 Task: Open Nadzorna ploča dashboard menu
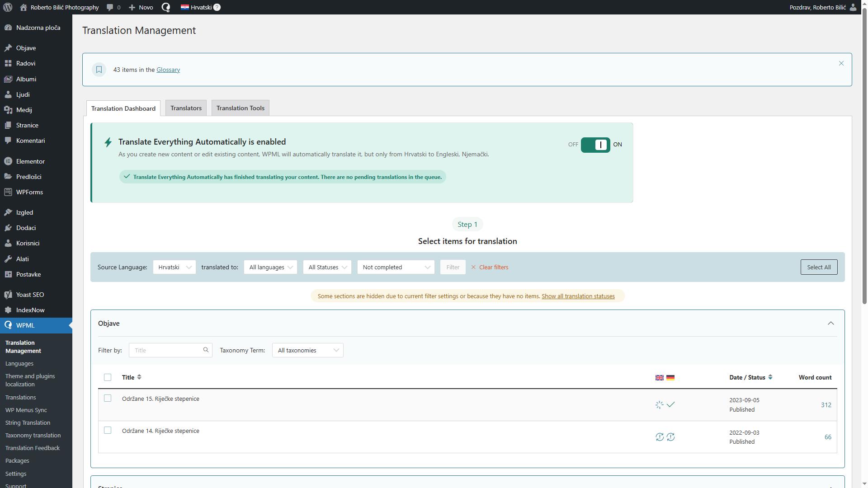click(x=36, y=28)
